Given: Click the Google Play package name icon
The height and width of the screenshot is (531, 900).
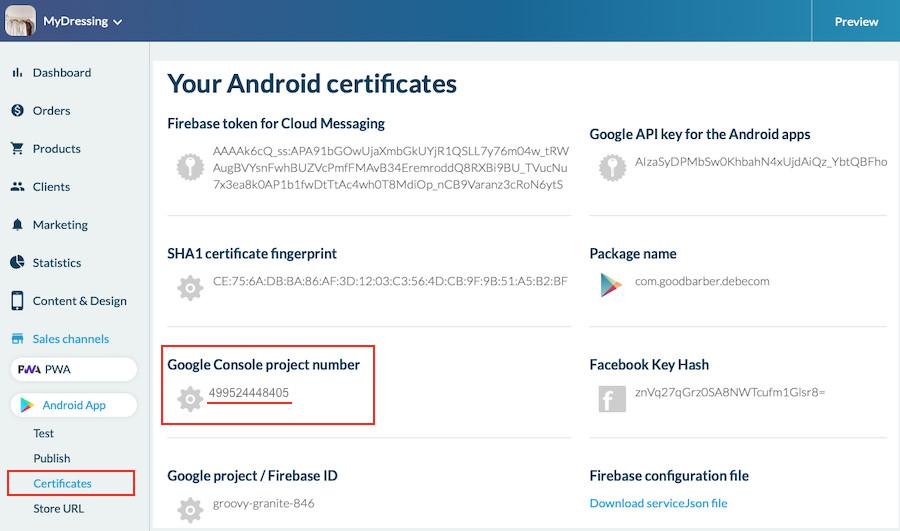Looking at the screenshot, I should (611, 285).
